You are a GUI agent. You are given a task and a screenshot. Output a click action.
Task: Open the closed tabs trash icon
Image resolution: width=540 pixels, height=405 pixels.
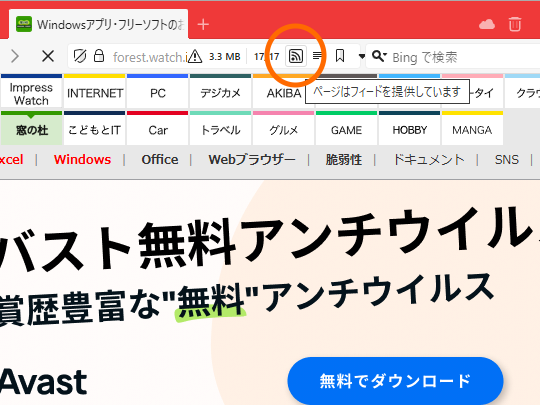[515, 24]
